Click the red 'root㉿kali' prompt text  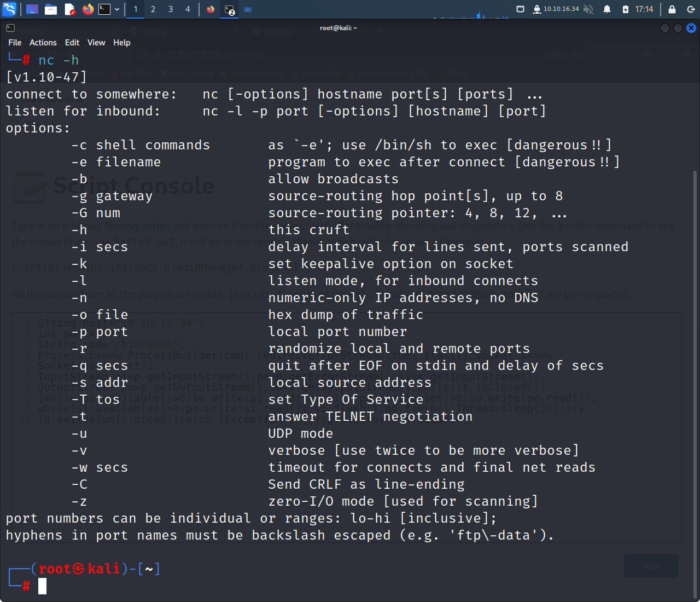79,569
